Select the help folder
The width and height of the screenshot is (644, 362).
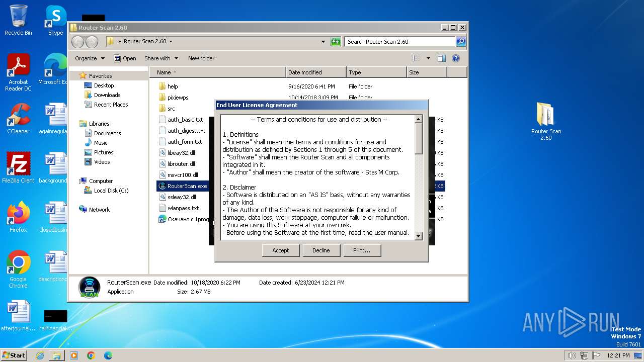[x=173, y=86]
